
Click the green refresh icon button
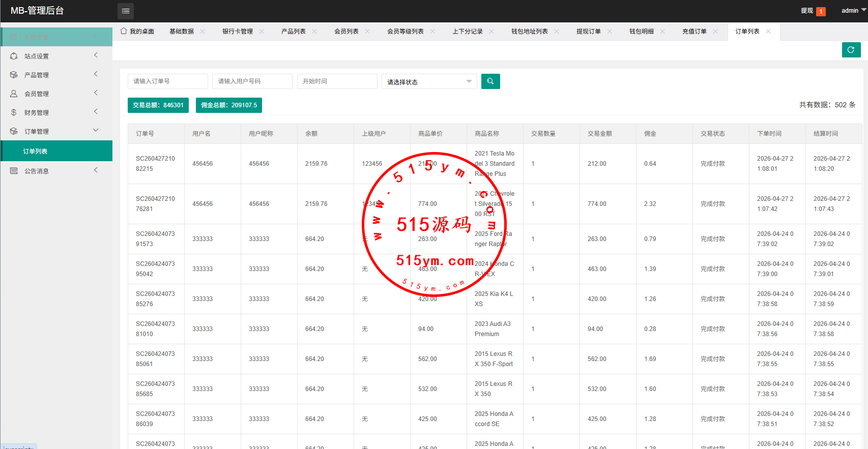pyautogui.click(x=851, y=50)
